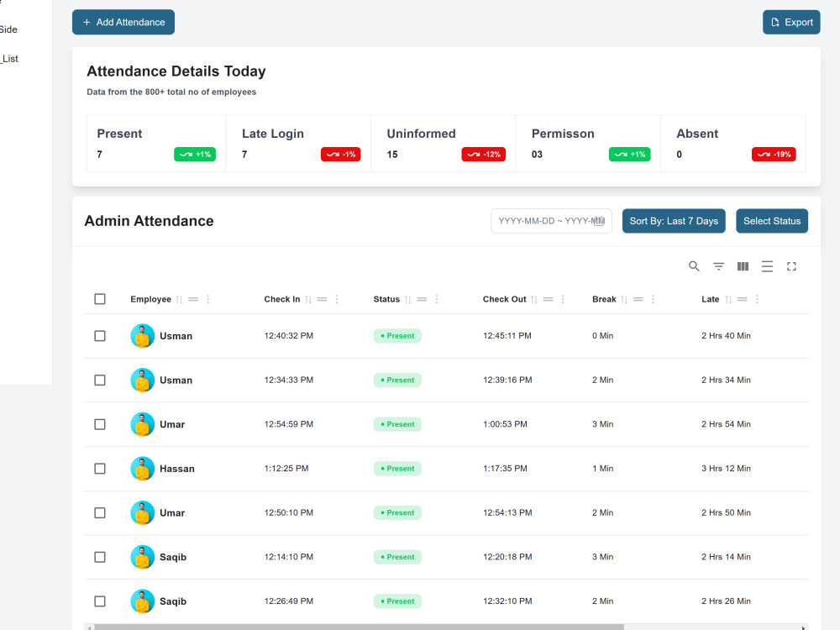This screenshot has width=840, height=630.
Task: Open Break column actions menu
Action: tap(653, 300)
